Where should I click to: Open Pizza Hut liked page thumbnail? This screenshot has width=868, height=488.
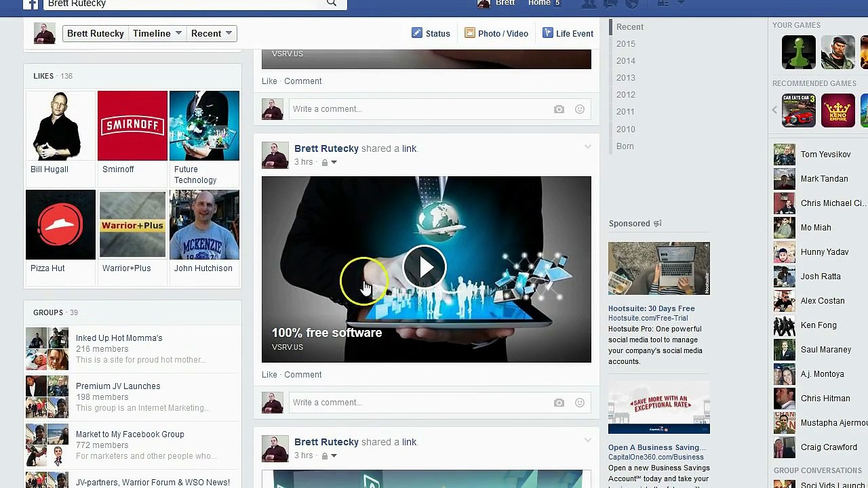point(60,224)
